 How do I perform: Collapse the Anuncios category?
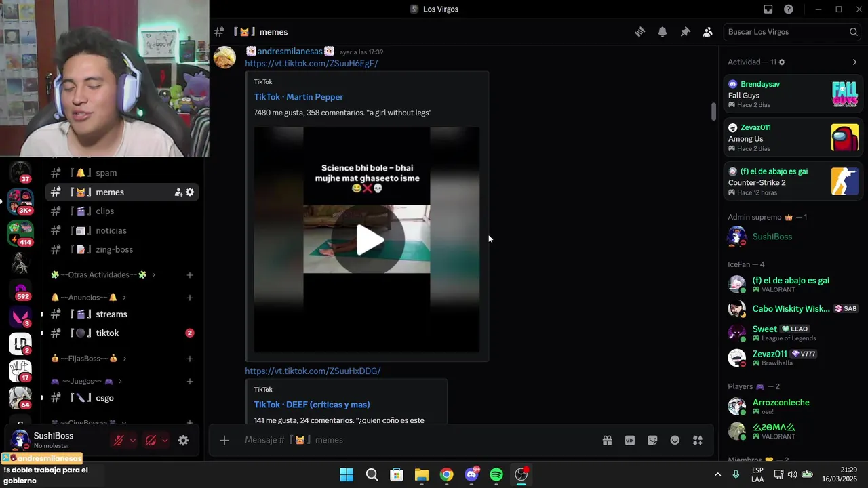tap(89, 298)
